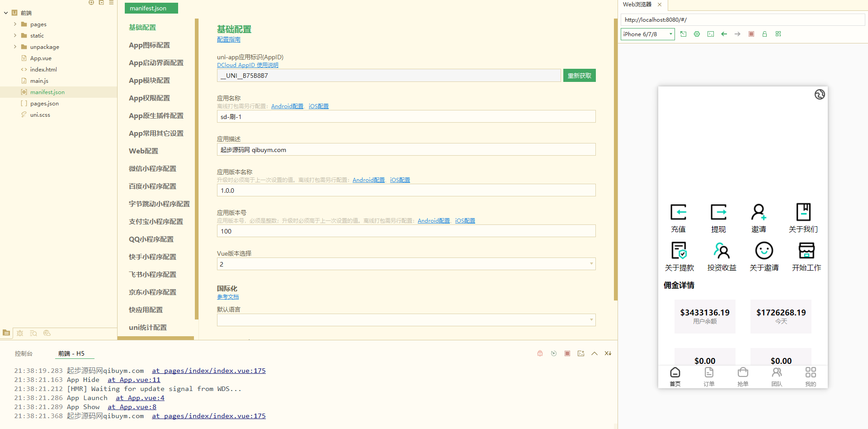Switch to the 控制台 console tab
The image size is (868, 429).
[x=24, y=353]
